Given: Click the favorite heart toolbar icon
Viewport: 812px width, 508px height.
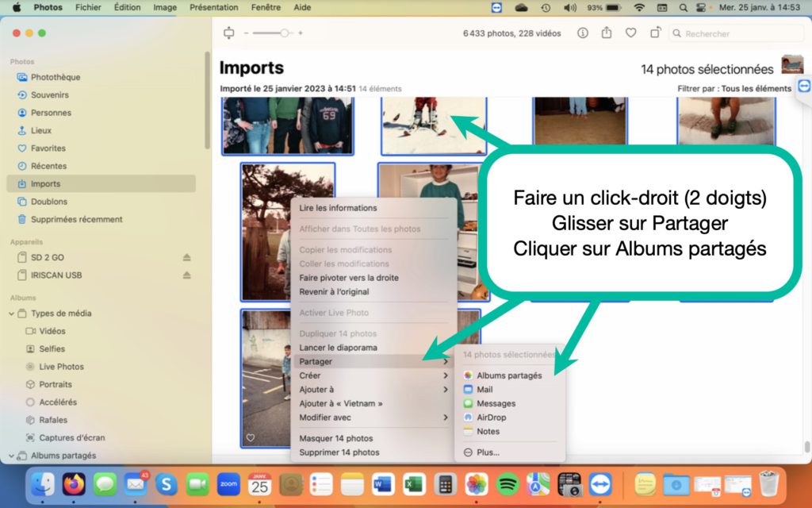Looking at the screenshot, I should coord(630,33).
